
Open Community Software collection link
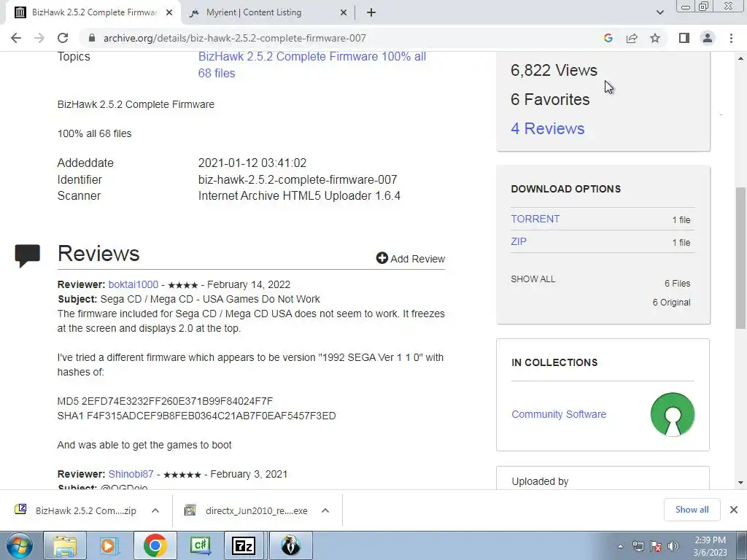tap(559, 414)
